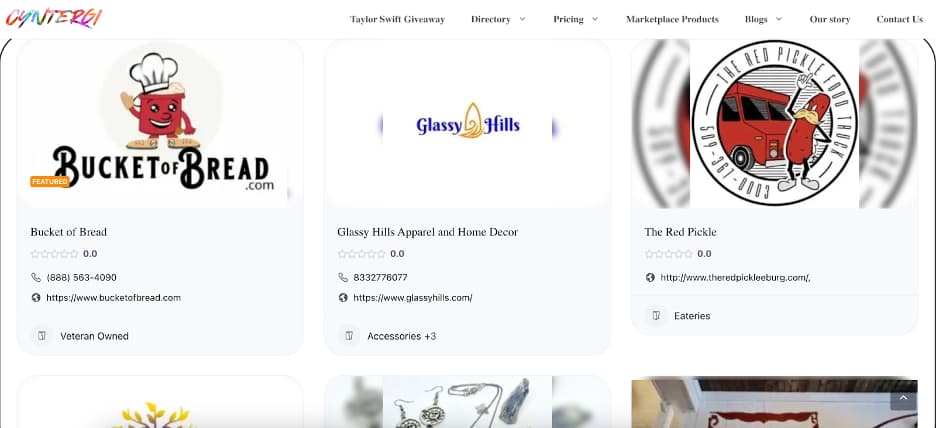Click phone icon under Glassy Hills listing

point(343,278)
